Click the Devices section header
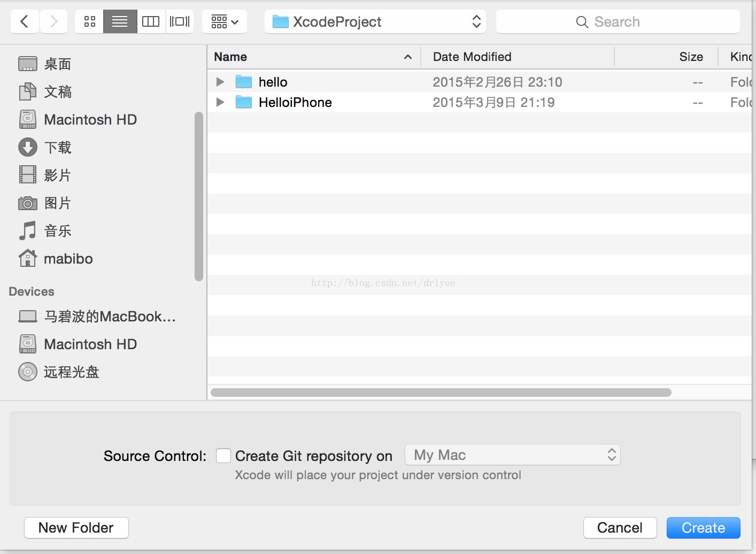 coord(32,291)
